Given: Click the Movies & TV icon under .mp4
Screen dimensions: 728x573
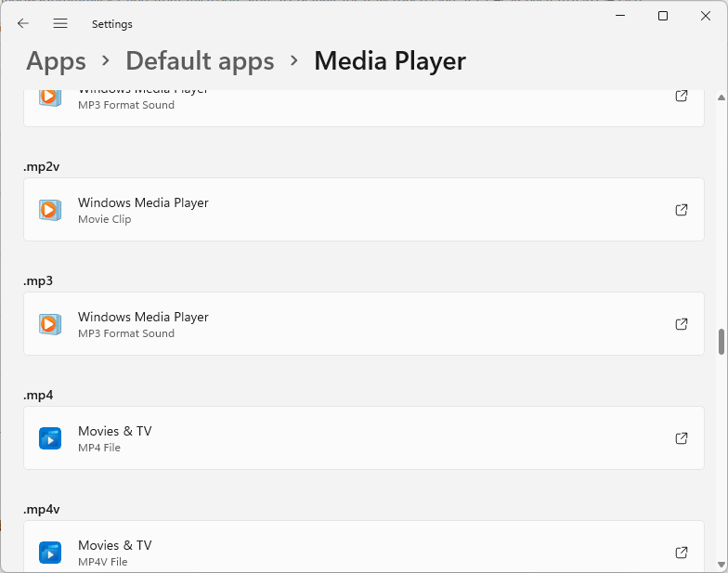Looking at the screenshot, I should pos(50,438).
